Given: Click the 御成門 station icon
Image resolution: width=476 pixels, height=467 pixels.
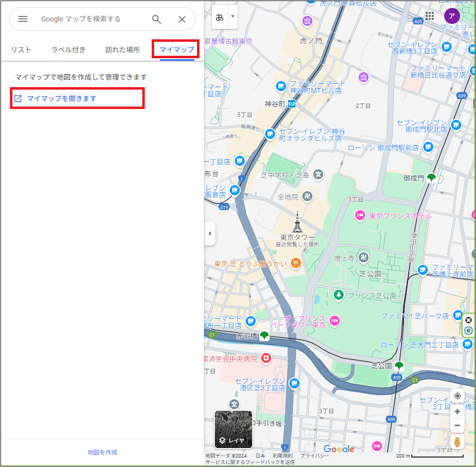Looking at the screenshot, I should click(x=431, y=177).
